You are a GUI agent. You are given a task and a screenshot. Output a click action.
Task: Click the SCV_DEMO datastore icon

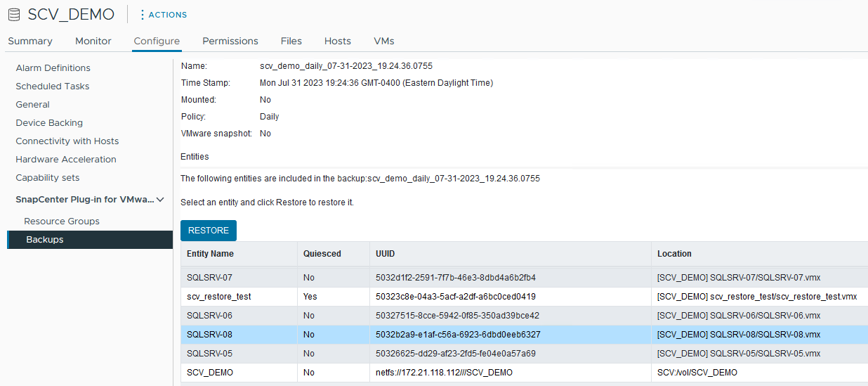[14, 15]
